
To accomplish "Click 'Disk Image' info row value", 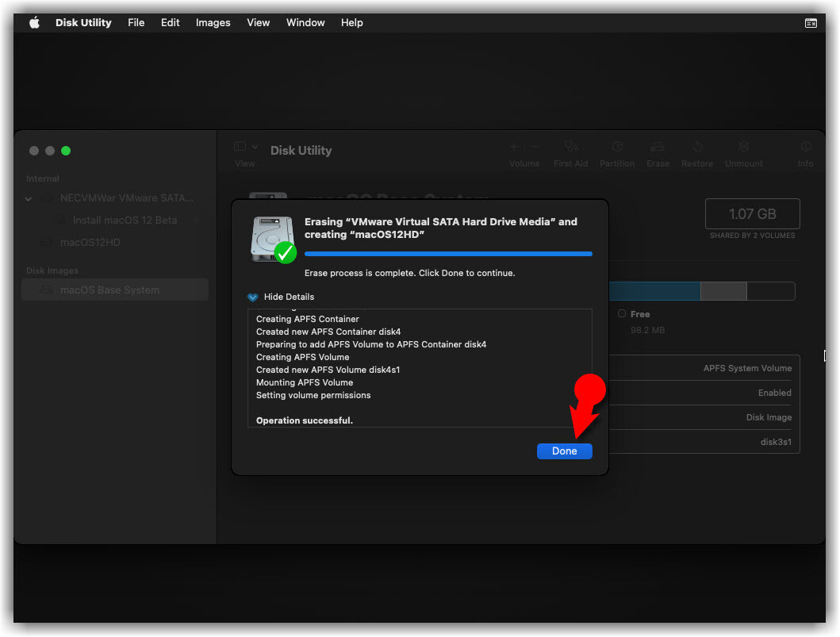I will (x=769, y=417).
